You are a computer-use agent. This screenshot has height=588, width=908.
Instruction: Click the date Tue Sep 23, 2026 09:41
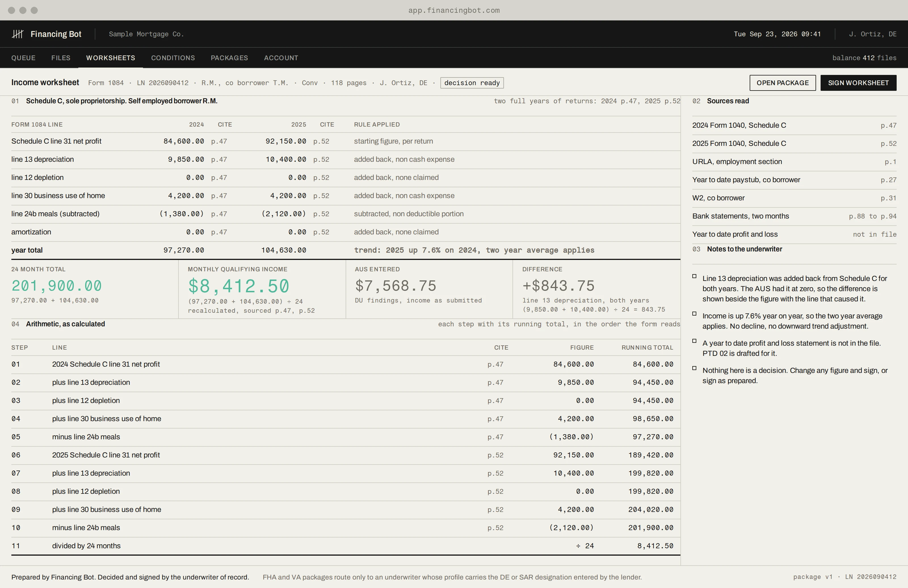(x=777, y=34)
